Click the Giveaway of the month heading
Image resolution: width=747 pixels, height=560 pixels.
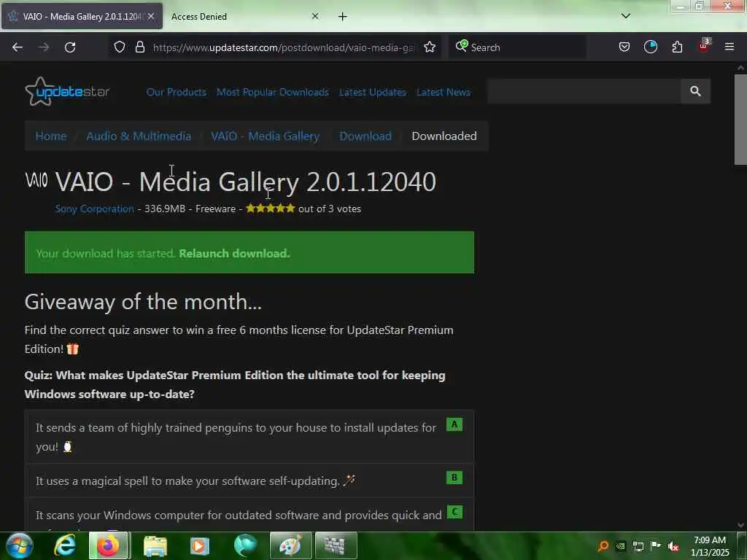click(x=143, y=302)
